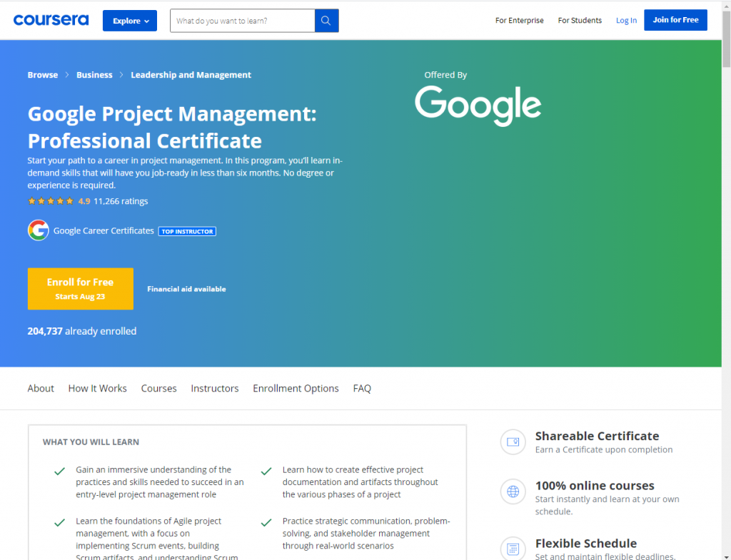
Task: Click the Business breadcrumb link
Action: (x=94, y=74)
